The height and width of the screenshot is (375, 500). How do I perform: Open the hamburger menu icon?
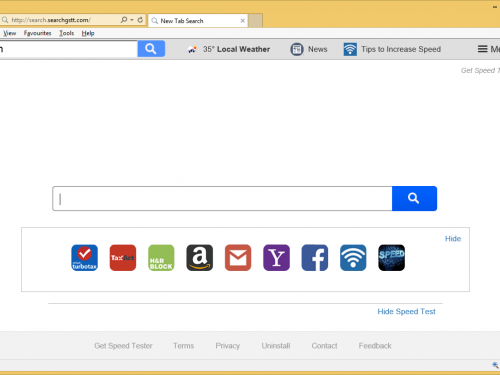tap(482, 49)
